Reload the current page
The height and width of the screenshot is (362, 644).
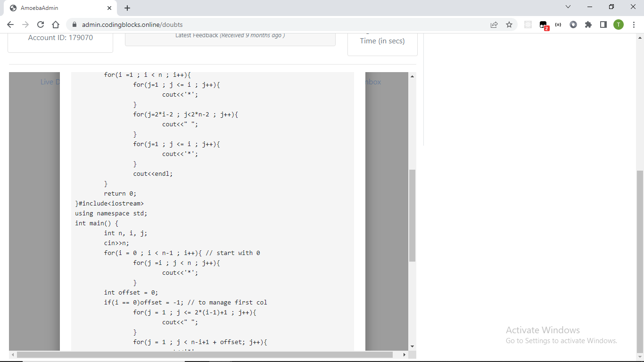pyautogui.click(x=41, y=25)
